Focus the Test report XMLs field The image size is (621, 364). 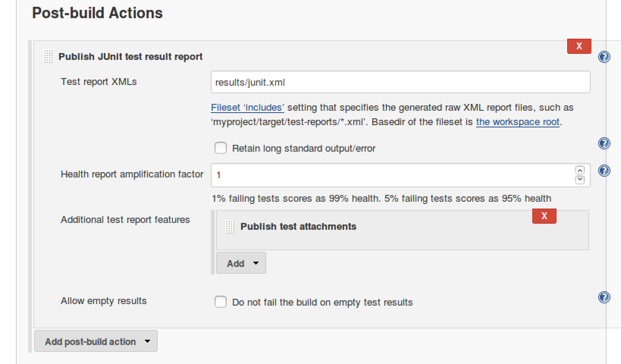400,82
